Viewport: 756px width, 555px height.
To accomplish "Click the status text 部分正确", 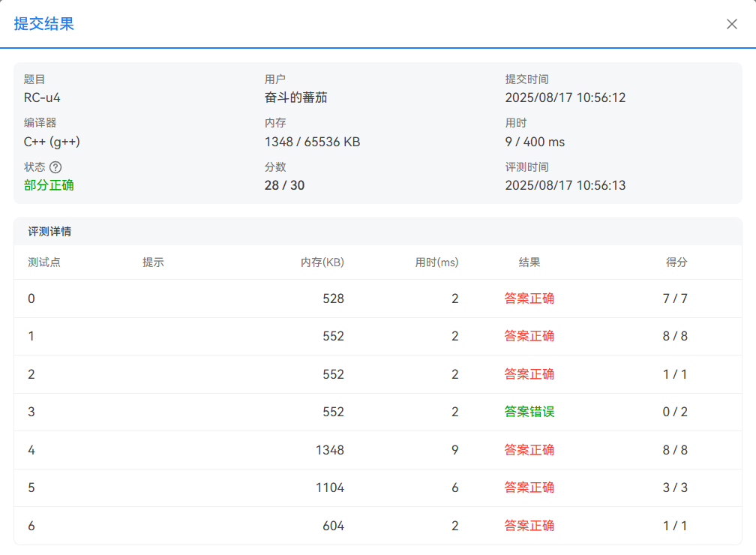I will point(49,185).
